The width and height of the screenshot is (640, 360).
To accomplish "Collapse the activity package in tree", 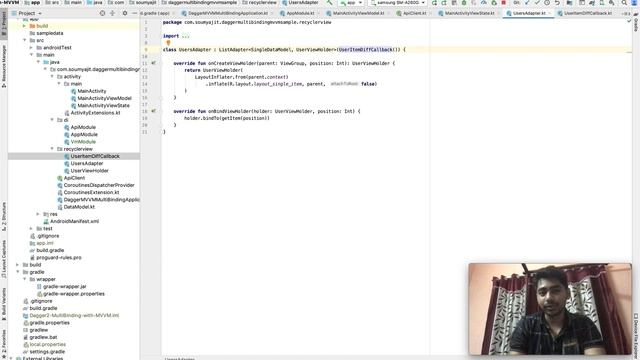I will 52,76.
